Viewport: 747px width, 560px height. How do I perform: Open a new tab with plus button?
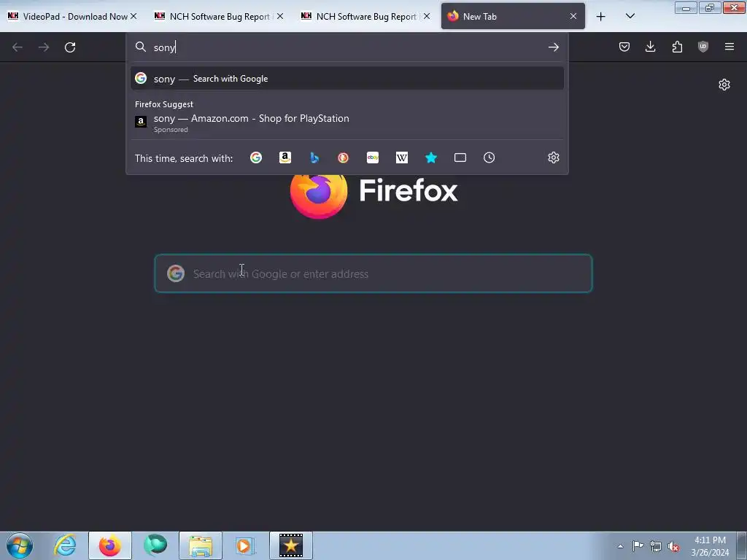[x=601, y=17]
